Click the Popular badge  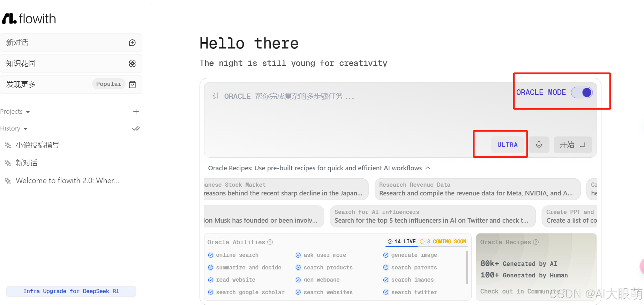108,84
